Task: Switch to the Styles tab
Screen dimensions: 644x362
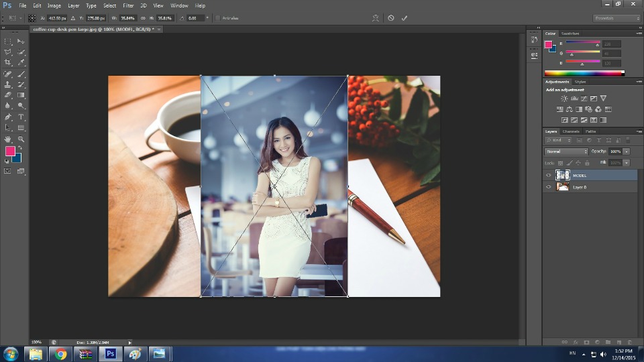Action: click(x=580, y=82)
